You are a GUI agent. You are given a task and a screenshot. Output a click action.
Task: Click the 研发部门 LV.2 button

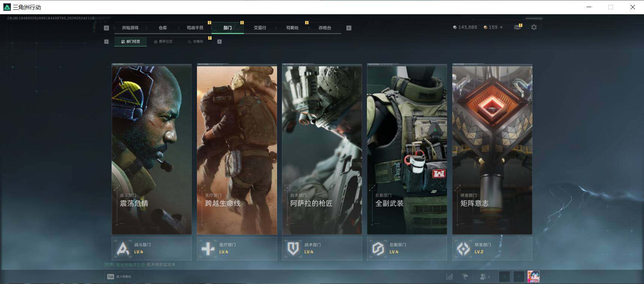tap(492, 248)
